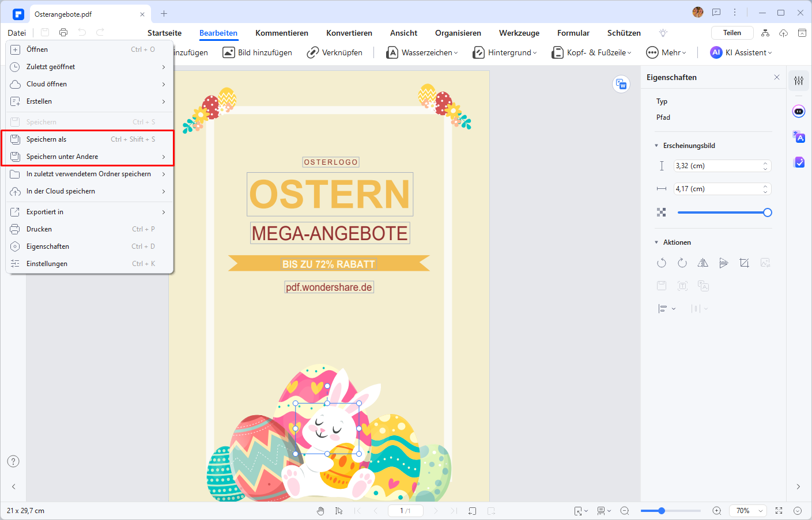Adjust the zoom slider in status bar
The image size is (812, 520).
click(x=671, y=511)
